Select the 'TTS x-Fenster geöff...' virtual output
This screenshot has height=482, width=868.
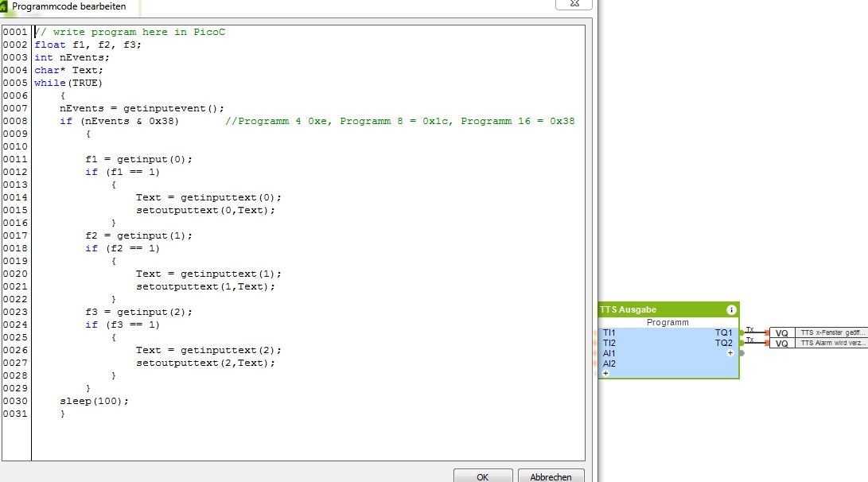point(832,332)
